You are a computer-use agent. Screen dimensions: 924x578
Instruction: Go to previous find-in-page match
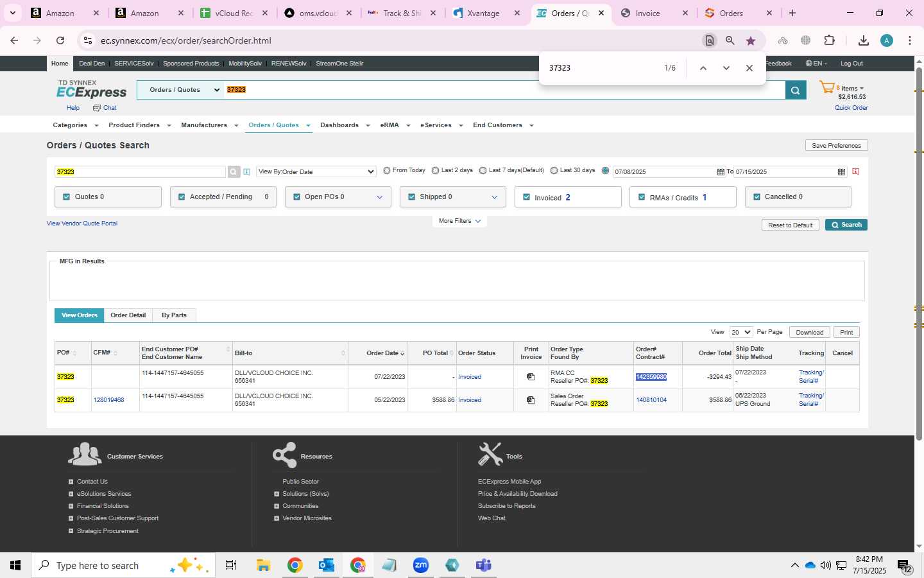(703, 68)
